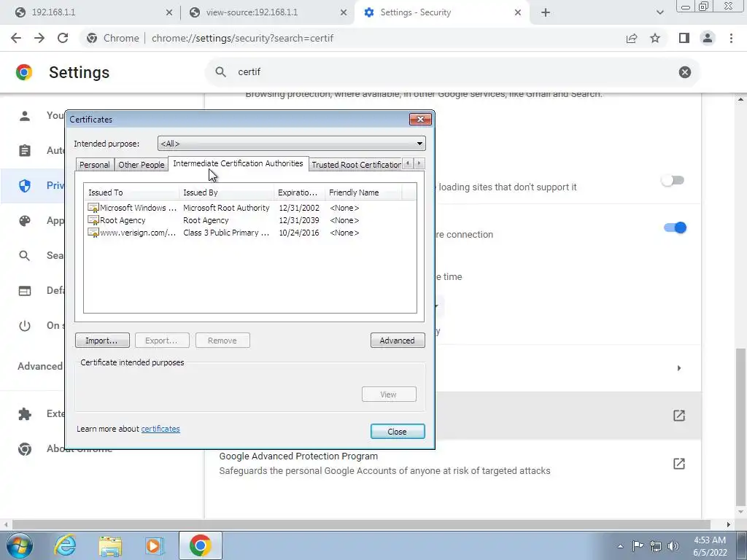Sort by the Issued By column header
Image resolution: width=747 pixels, height=560 pixels.
pos(226,192)
